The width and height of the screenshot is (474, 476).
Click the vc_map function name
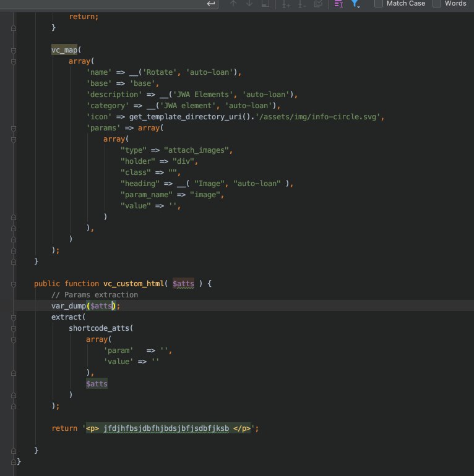point(64,50)
